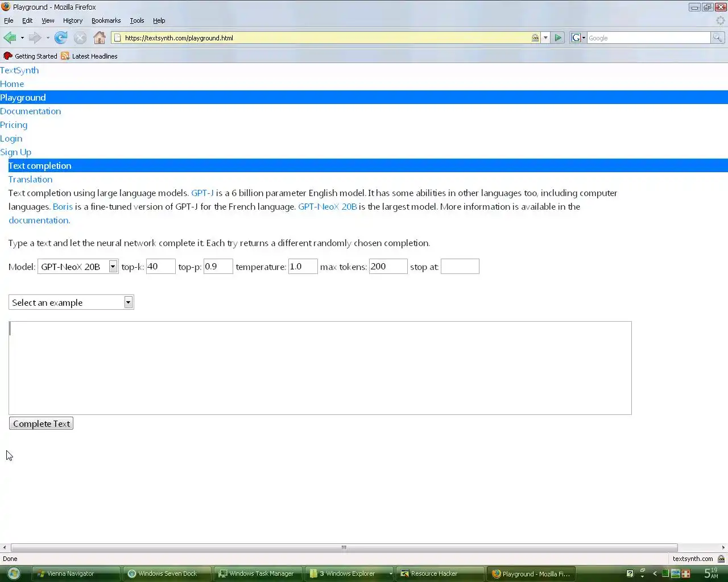
Task: Open the Documentation nav link
Action: click(x=31, y=111)
